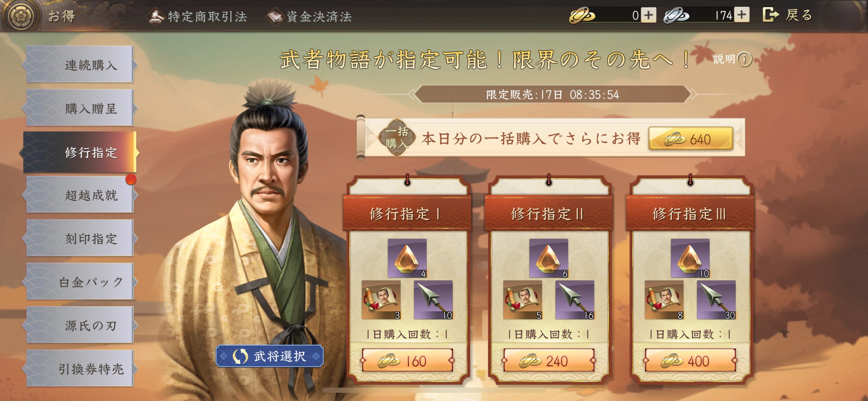Open the 資金決済法 link

310,16
